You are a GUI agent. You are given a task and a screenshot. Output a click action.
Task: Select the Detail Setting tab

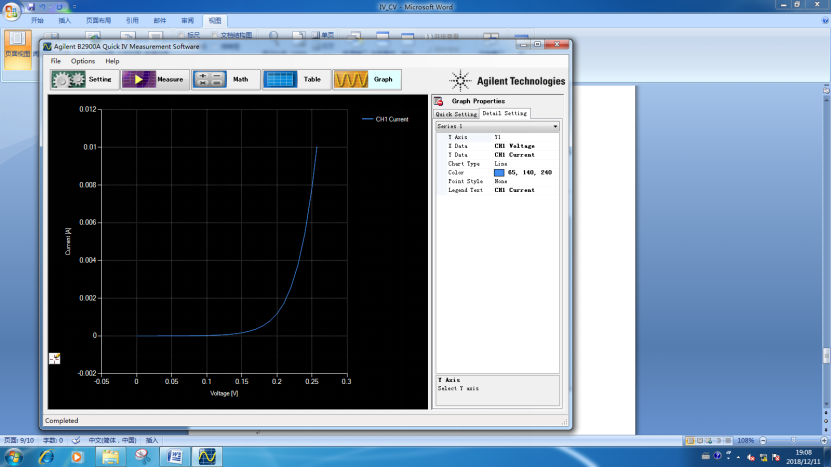click(x=505, y=113)
